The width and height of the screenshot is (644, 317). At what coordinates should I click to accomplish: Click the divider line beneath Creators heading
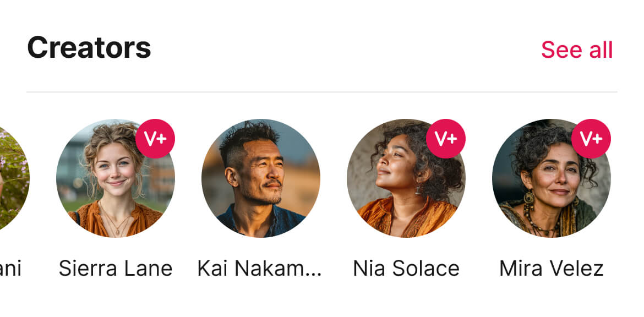coord(322,92)
